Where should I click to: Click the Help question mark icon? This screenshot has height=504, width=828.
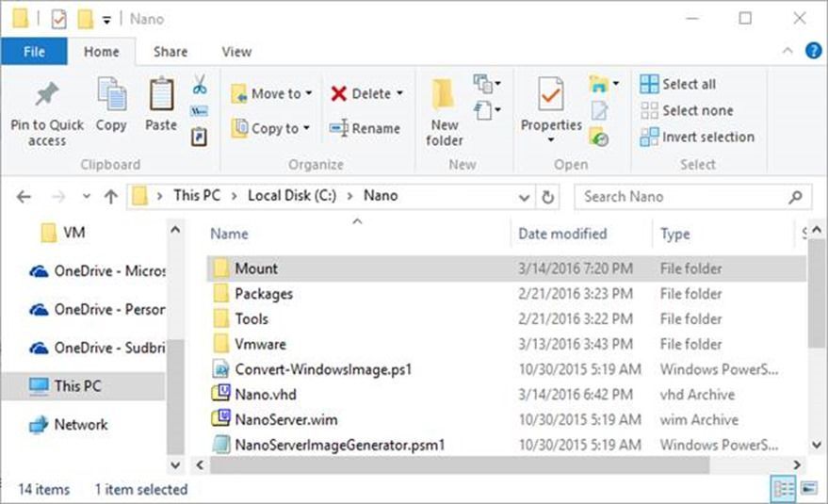[x=813, y=51]
